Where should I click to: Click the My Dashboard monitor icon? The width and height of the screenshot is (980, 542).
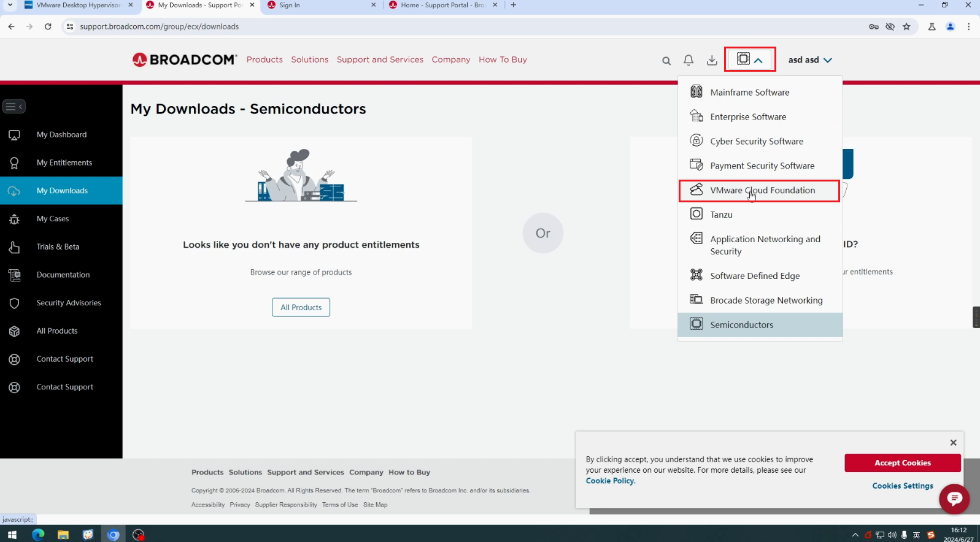point(14,135)
